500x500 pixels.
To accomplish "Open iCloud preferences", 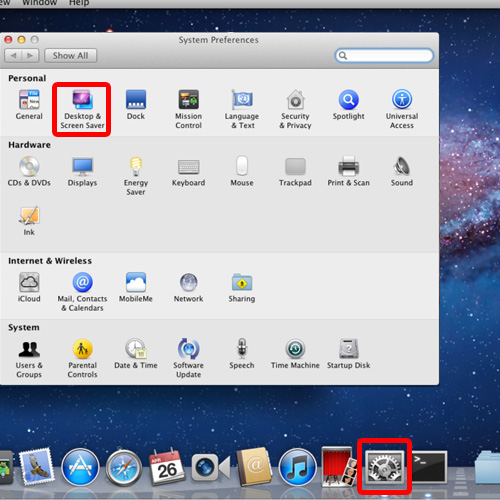I will (29, 287).
